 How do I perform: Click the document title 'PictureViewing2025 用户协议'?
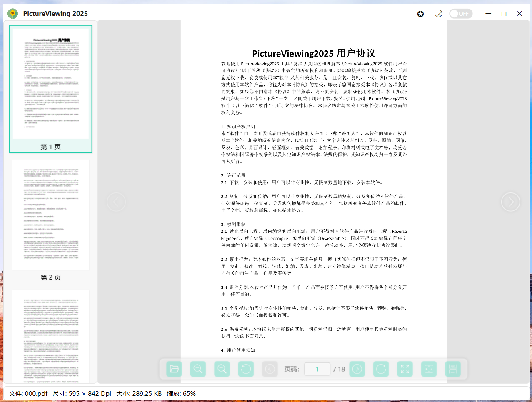314,53
